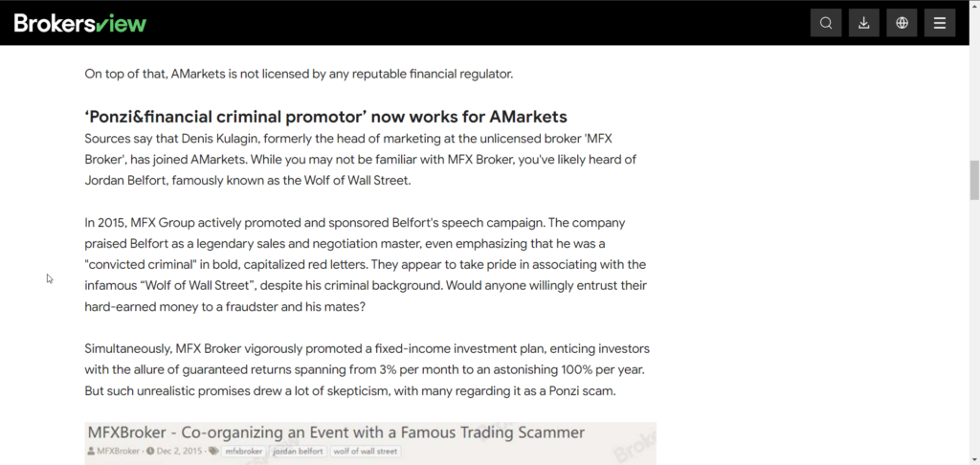
Task: Click the 'Dec 2, 2015' date text
Action: tap(181, 452)
